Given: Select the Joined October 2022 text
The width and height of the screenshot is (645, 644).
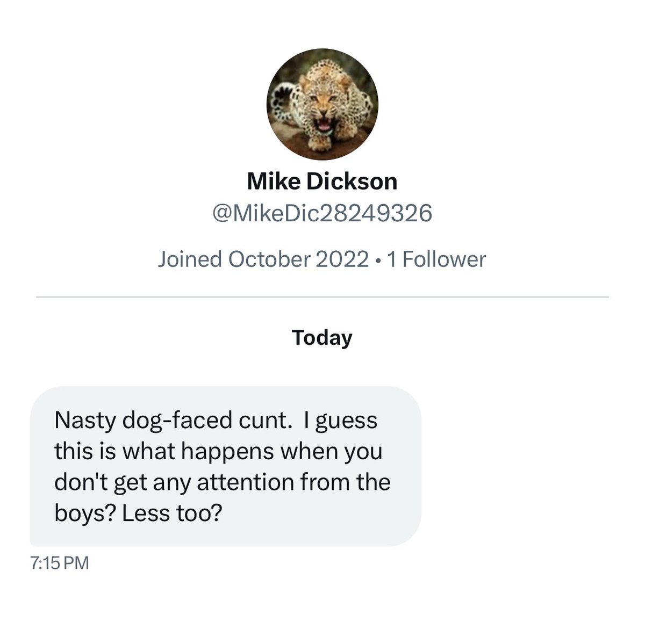Looking at the screenshot, I should [263, 259].
